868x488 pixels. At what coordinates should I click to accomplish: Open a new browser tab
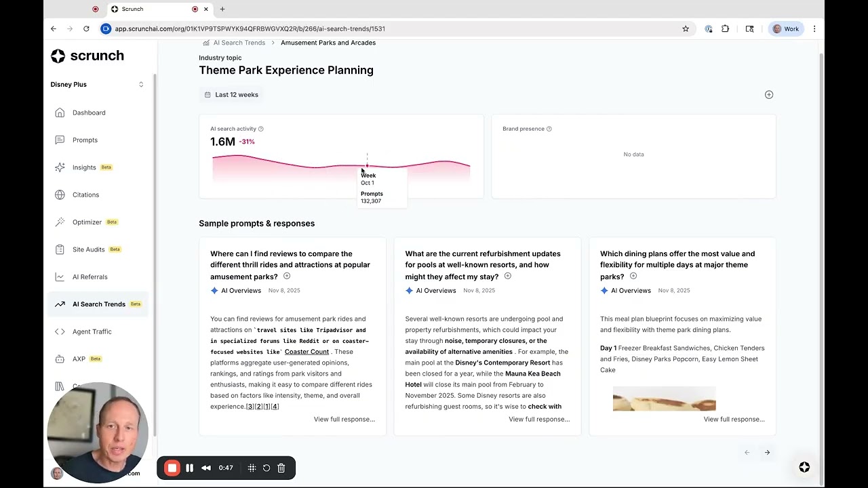tap(222, 9)
